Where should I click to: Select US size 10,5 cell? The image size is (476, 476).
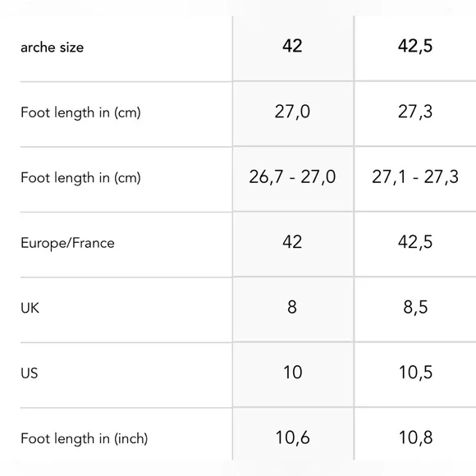pyautogui.click(x=415, y=373)
